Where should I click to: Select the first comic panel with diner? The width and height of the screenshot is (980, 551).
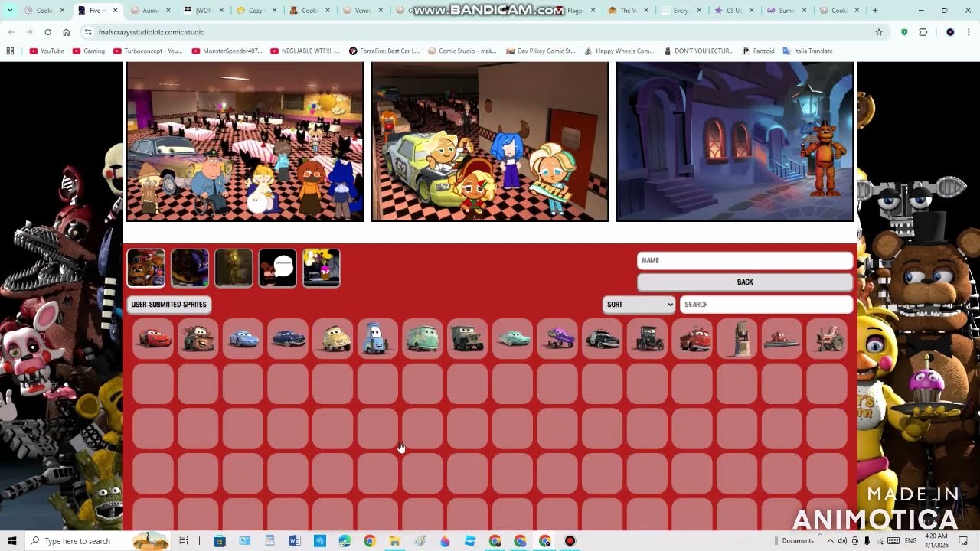coord(245,142)
